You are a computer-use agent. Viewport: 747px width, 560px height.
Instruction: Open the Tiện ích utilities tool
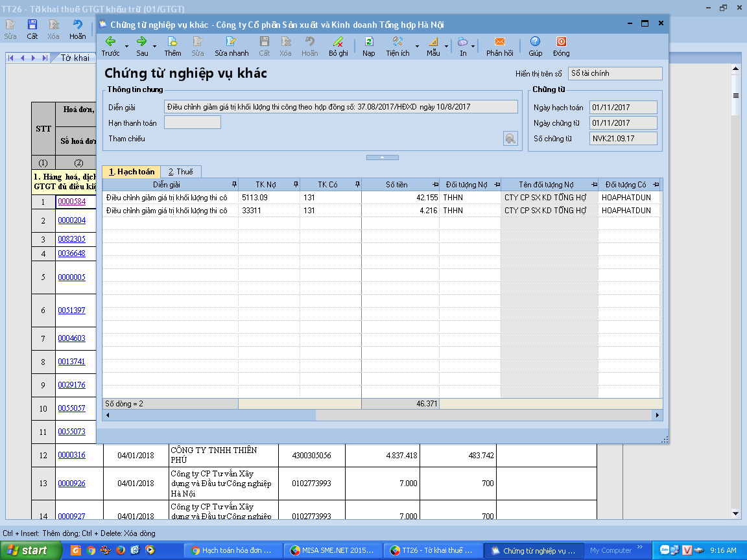397,46
